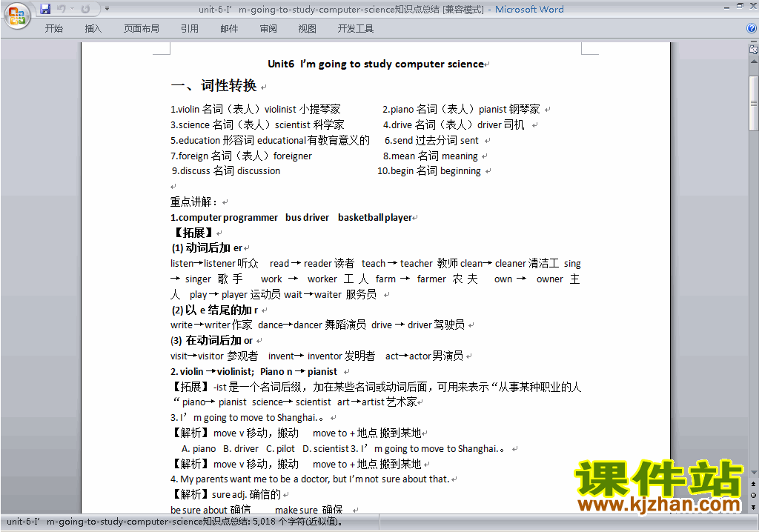Open Word Help with the blue question mark
The image size is (759, 532).
tap(752, 29)
